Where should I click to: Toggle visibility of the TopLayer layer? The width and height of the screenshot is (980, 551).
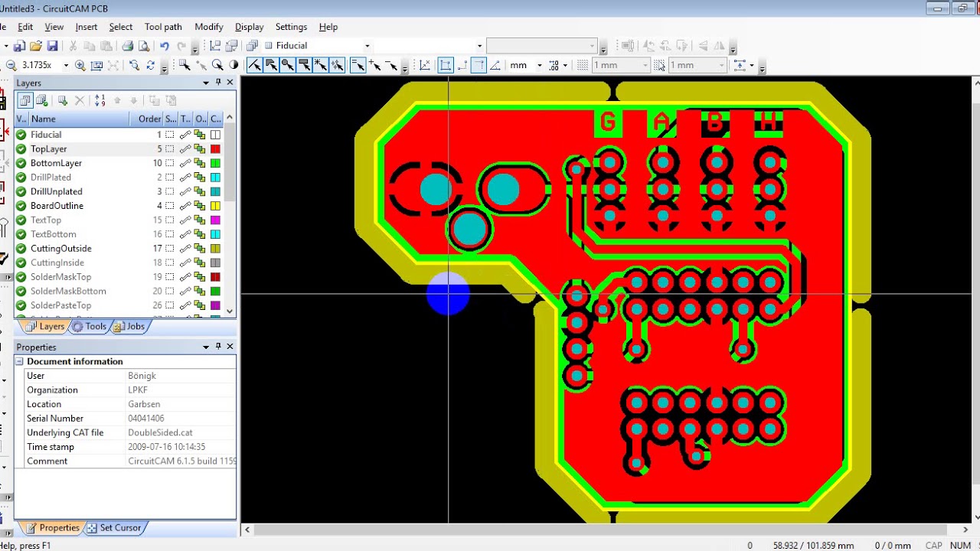[x=21, y=148]
